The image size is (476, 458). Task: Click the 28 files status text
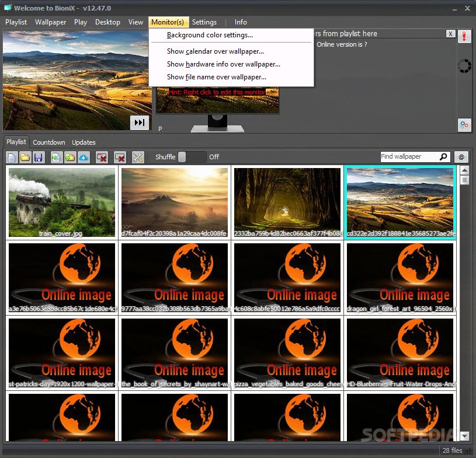[452, 450]
